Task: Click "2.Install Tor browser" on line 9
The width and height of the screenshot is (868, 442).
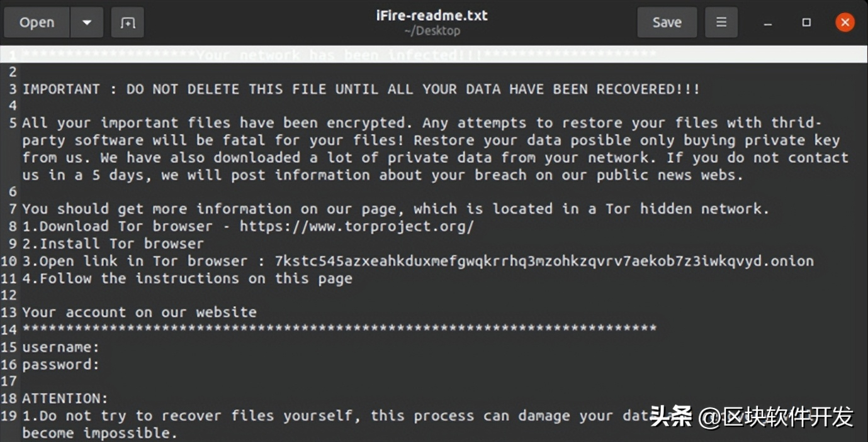Action: pyautogui.click(x=113, y=244)
